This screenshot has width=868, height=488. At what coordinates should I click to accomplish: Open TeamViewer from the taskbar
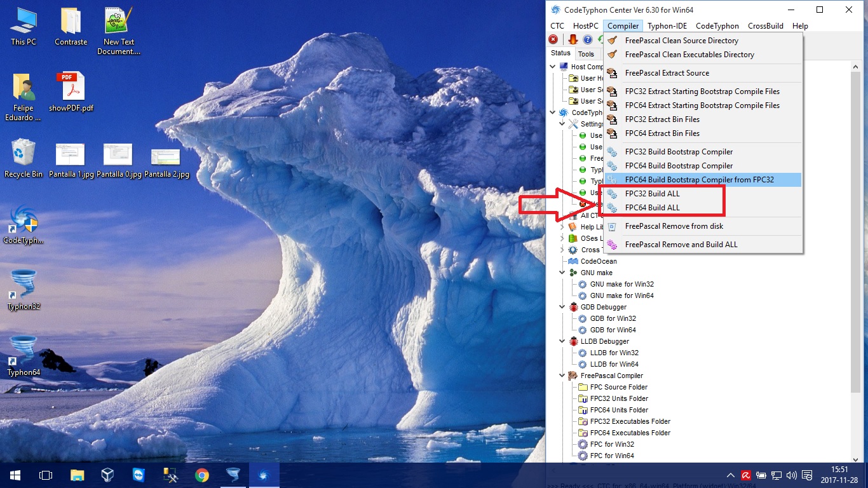point(139,475)
